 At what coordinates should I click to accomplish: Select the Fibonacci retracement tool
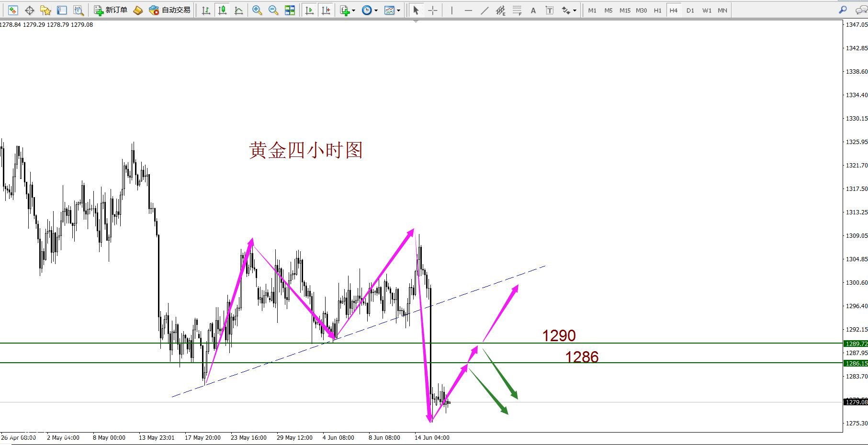517,10
